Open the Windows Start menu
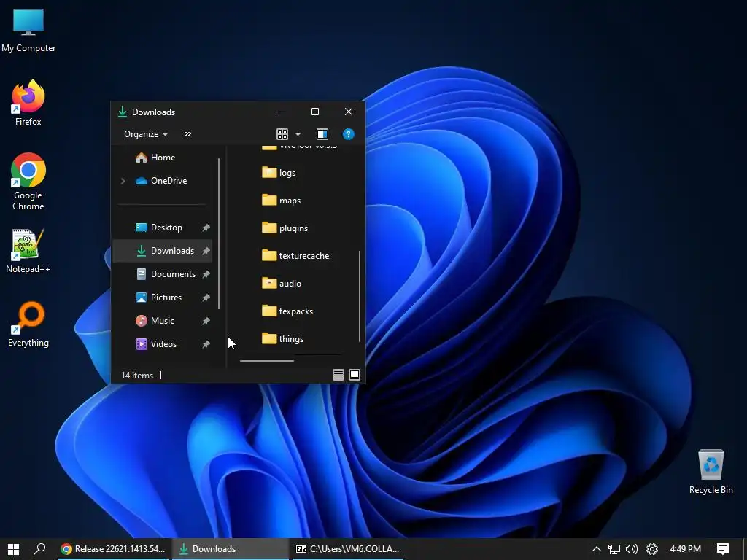The image size is (747, 560). (x=13, y=549)
